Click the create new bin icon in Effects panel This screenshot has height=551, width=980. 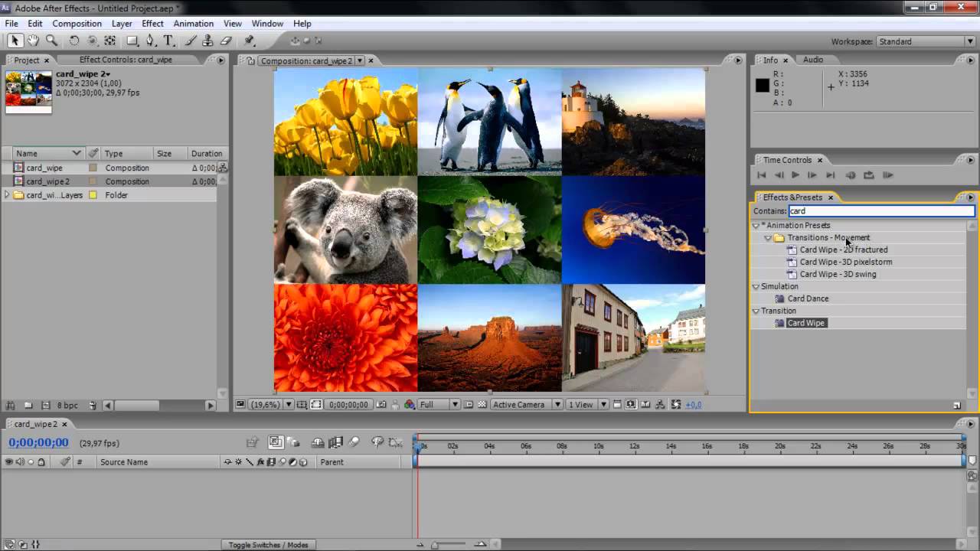tap(957, 406)
